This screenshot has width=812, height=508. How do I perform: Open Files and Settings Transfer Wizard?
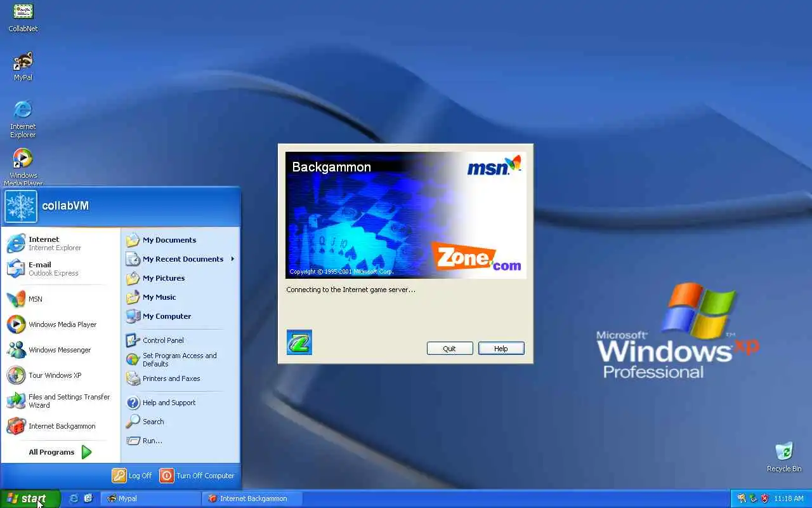pyautogui.click(x=61, y=401)
